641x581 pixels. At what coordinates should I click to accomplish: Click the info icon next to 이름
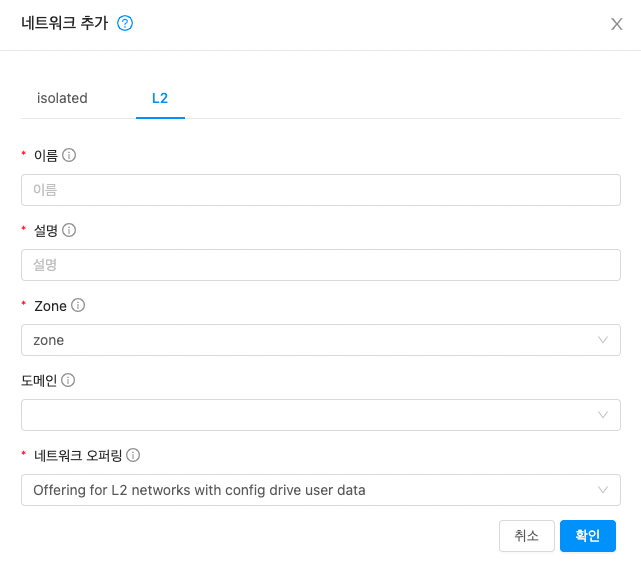69,155
